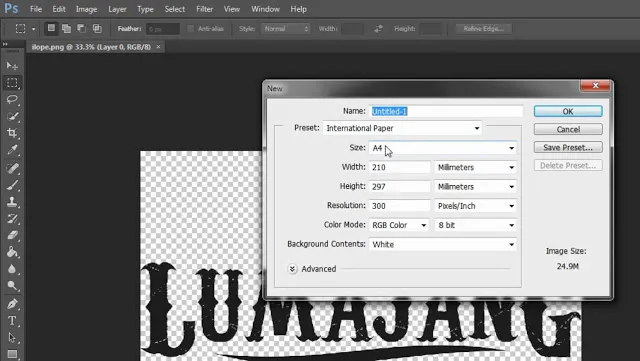Select the Paint Bucket tool
Image resolution: width=640 pixels, height=361 pixels.
[x=12, y=252]
